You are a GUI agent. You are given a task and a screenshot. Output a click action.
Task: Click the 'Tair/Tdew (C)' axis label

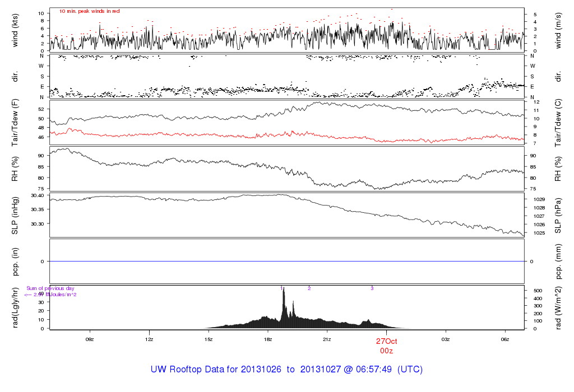(558, 123)
